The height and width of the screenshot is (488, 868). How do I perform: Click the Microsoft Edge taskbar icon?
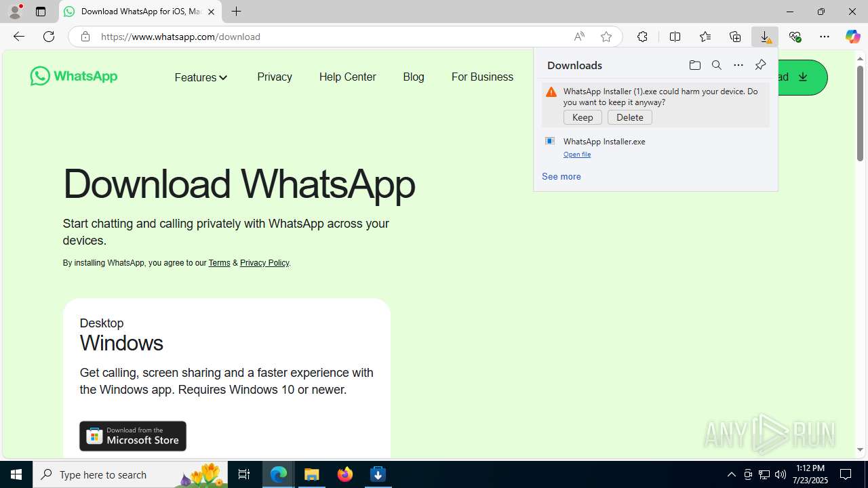click(x=279, y=474)
